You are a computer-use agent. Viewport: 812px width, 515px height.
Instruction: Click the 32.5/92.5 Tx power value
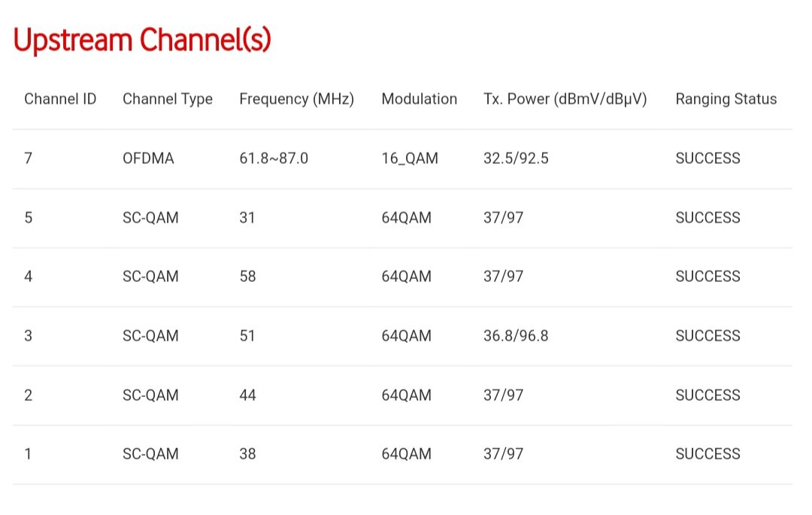[516, 159]
